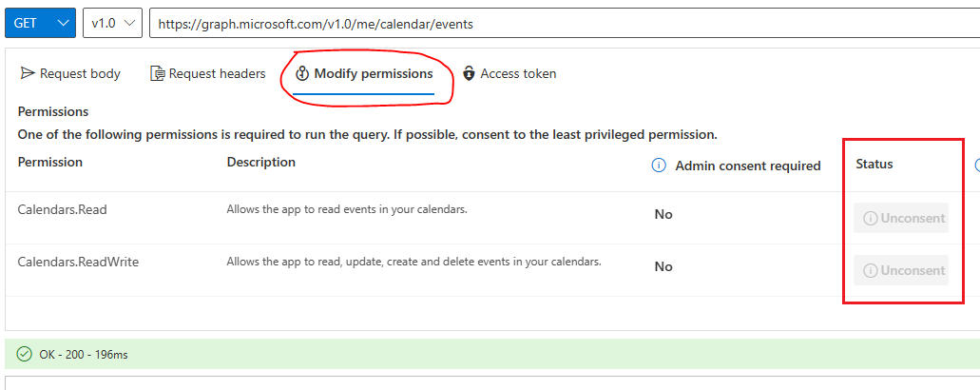This screenshot has width=980, height=390.
Task: Click the OK - 200 status bar
Action: 492,355
